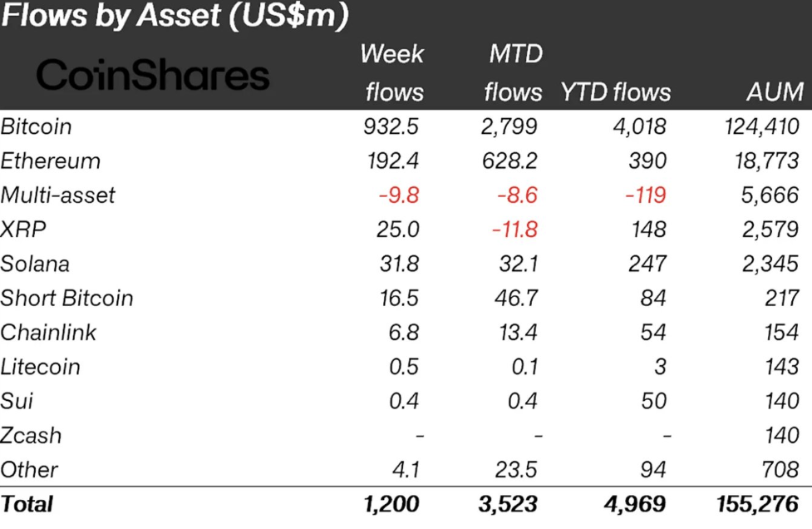
Task: Select the Bitcoin row label
Action: tap(37, 126)
